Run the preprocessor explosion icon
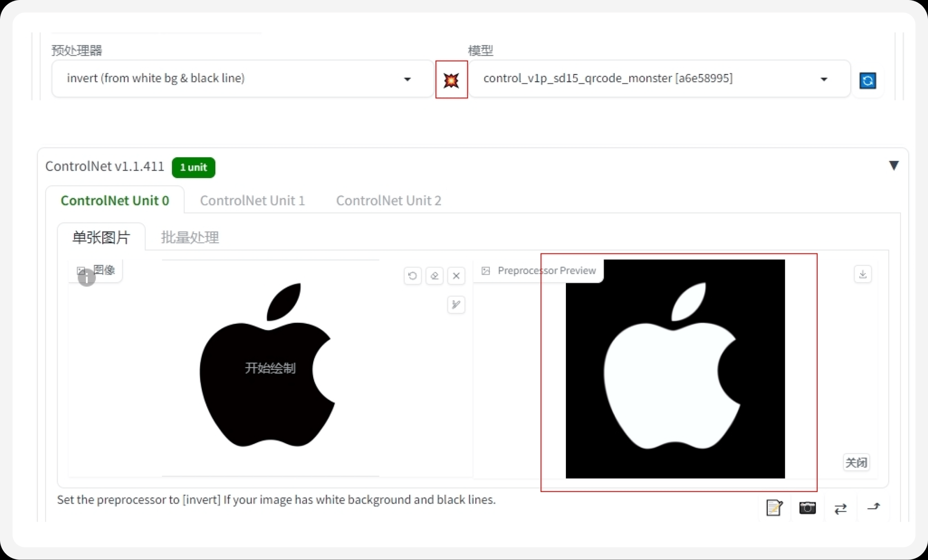The height and width of the screenshot is (560, 928). pyautogui.click(x=451, y=80)
